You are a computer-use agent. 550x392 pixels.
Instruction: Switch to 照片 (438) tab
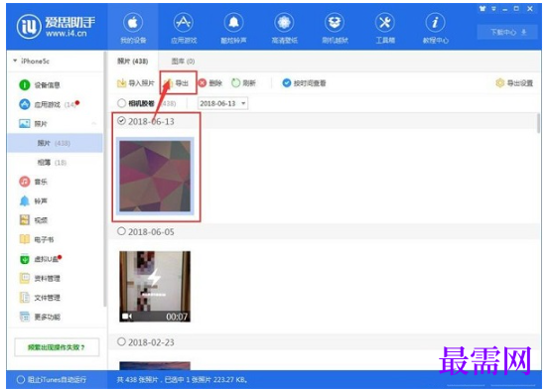coord(133,62)
